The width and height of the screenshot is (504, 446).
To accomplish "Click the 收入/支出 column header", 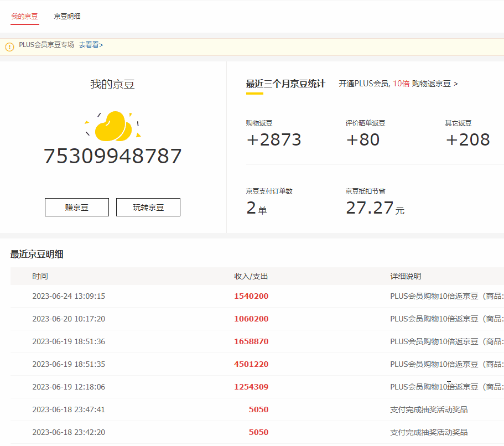I will coord(251,276).
